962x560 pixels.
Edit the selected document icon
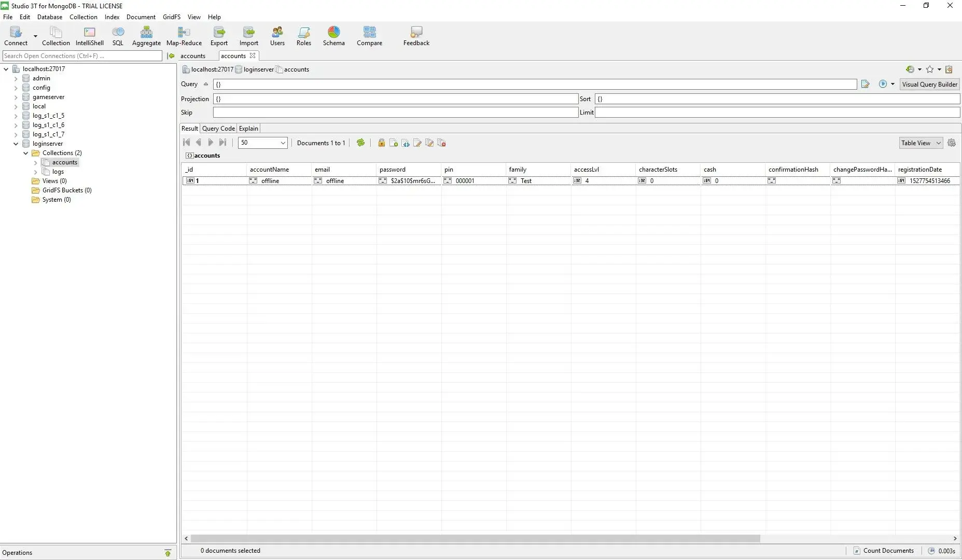(x=417, y=143)
